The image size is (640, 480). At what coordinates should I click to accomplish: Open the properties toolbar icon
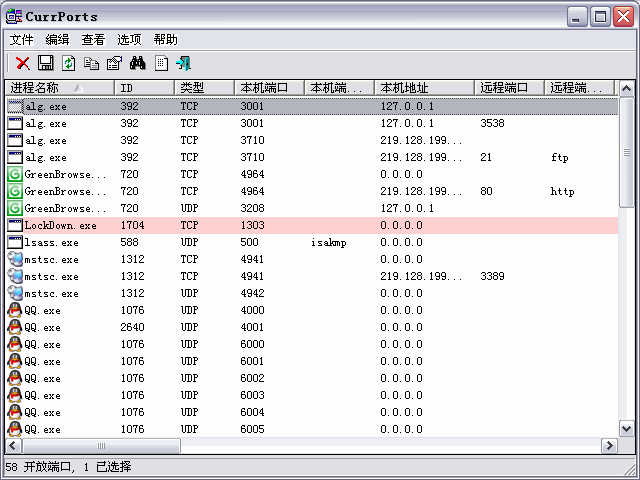[x=114, y=63]
